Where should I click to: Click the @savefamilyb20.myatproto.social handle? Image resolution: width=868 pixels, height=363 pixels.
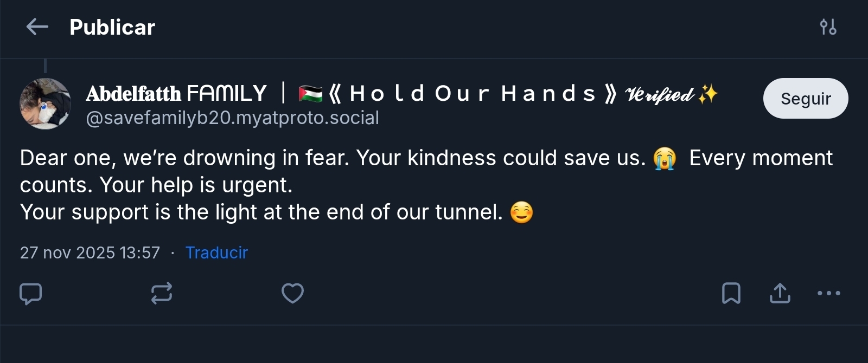click(232, 118)
